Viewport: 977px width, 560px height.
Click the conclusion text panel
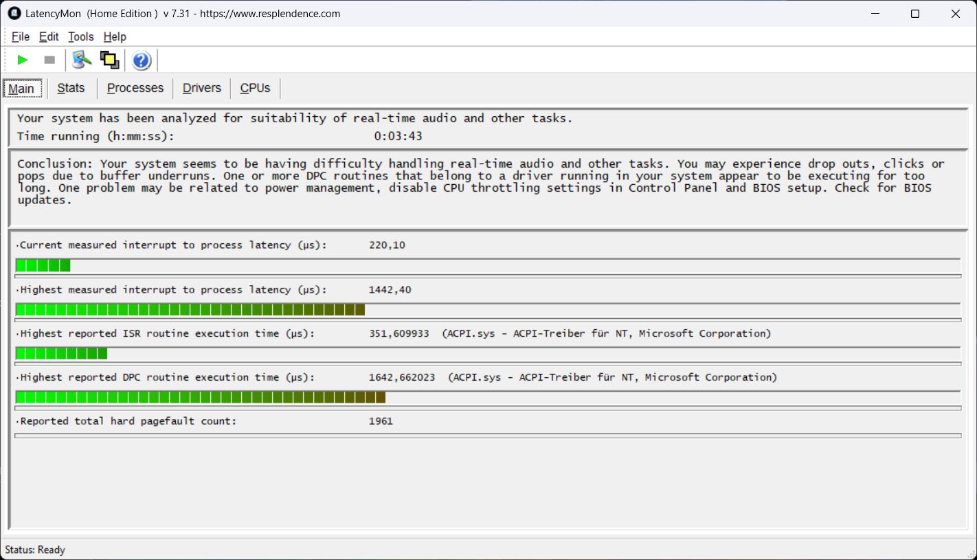(x=481, y=182)
